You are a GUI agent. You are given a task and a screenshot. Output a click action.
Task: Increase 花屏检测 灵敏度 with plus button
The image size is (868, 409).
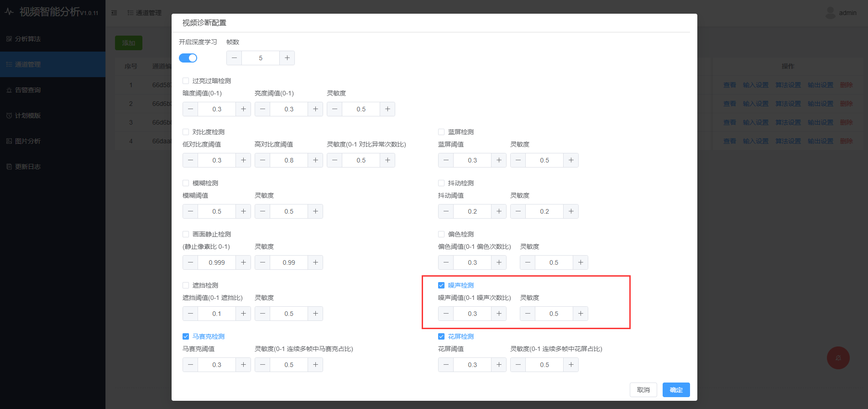pyautogui.click(x=571, y=365)
